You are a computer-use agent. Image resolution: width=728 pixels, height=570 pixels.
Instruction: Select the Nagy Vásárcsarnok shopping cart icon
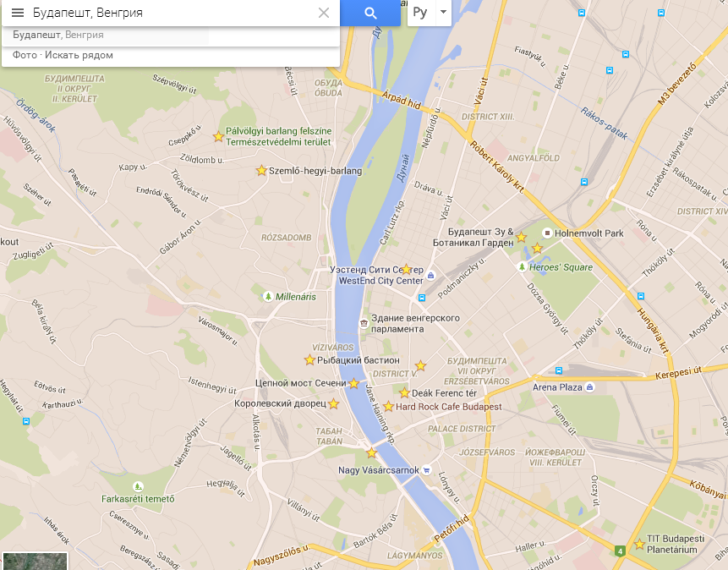(x=427, y=470)
